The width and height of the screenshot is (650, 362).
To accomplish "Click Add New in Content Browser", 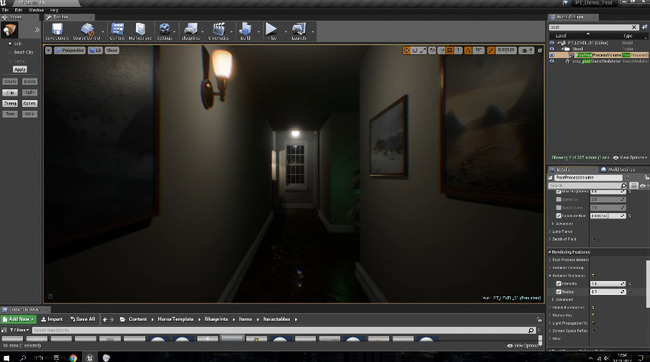I will point(19,319).
